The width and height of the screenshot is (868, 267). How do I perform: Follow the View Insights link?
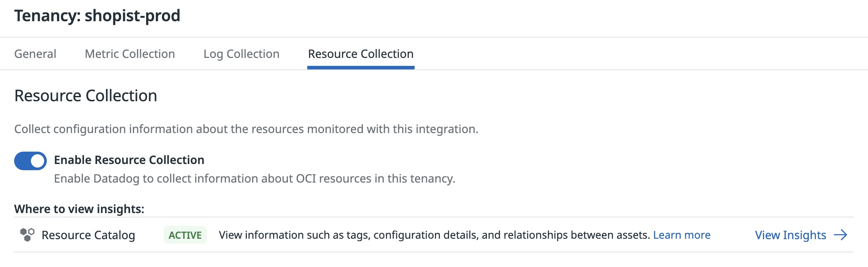tap(790, 235)
